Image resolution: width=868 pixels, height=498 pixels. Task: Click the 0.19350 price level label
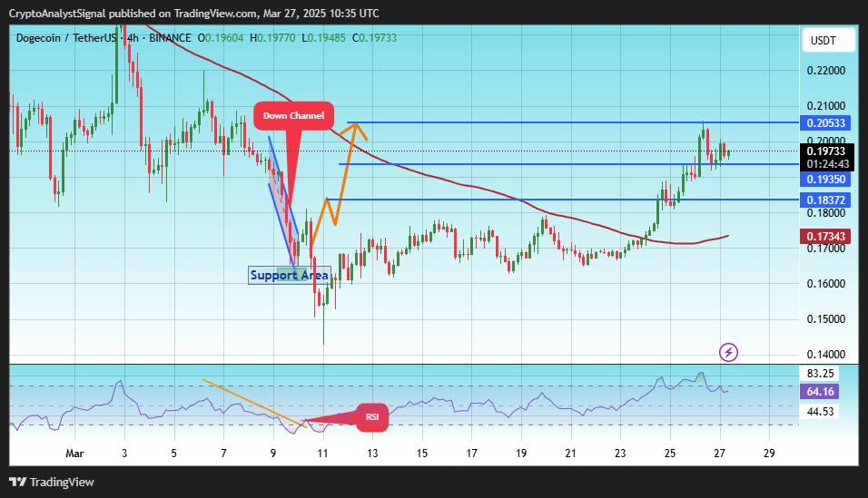pos(826,180)
